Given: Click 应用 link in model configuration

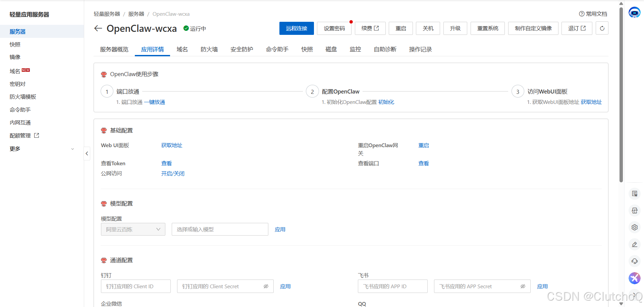Looking at the screenshot, I should coord(280,229).
